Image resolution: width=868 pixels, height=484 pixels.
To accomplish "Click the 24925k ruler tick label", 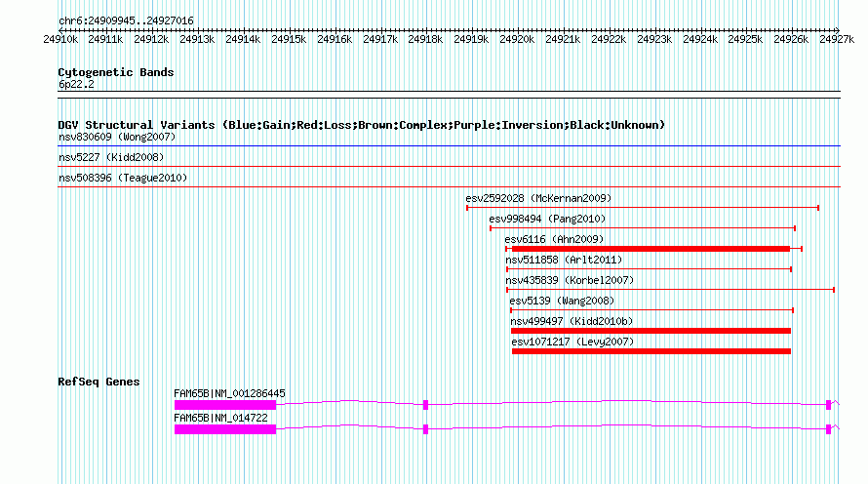I will (744, 39).
